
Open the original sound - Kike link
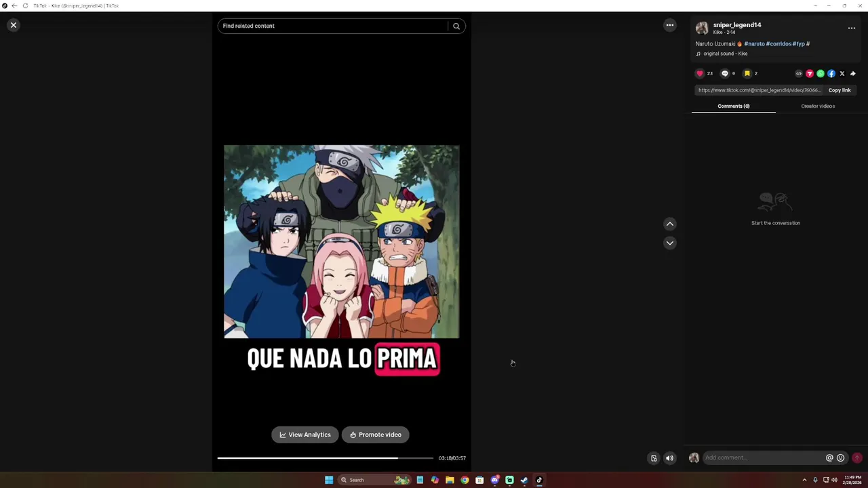pyautogui.click(x=725, y=54)
